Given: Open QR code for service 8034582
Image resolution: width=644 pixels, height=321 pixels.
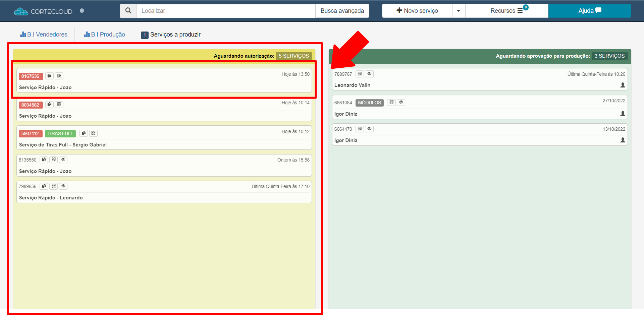Looking at the screenshot, I should pyautogui.click(x=59, y=105).
